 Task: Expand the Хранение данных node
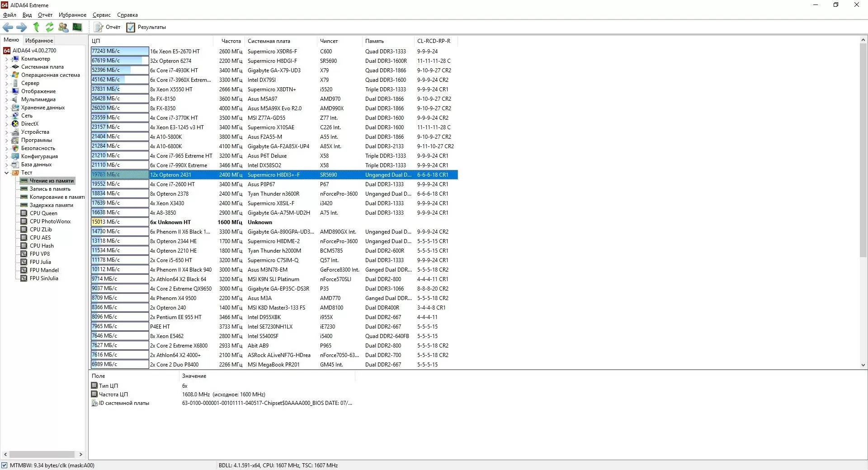[6, 108]
